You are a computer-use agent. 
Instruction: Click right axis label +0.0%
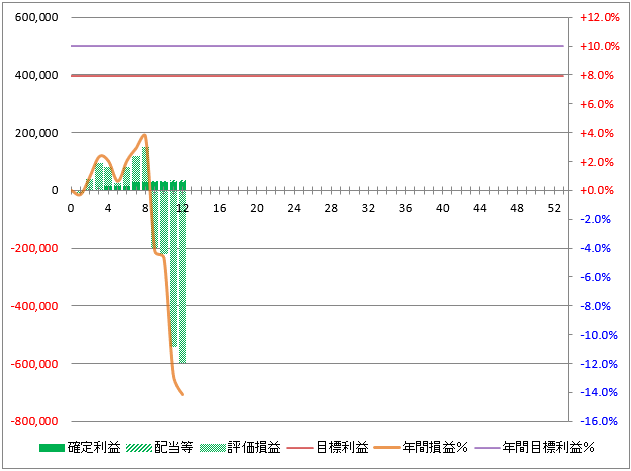[x=597, y=190]
